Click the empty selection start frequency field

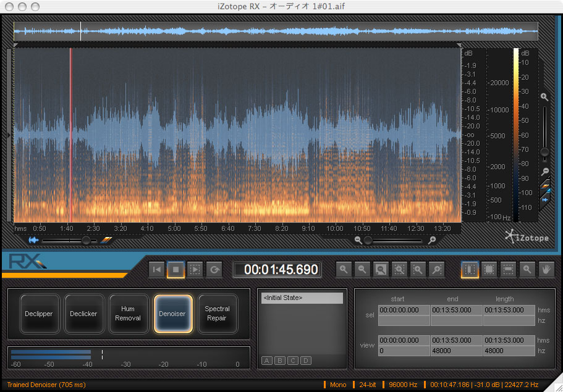[x=404, y=320]
